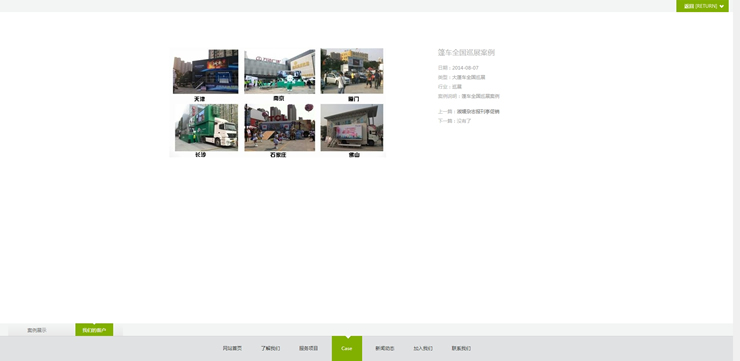Select the green 我们的客户 tab

coord(94,330)
